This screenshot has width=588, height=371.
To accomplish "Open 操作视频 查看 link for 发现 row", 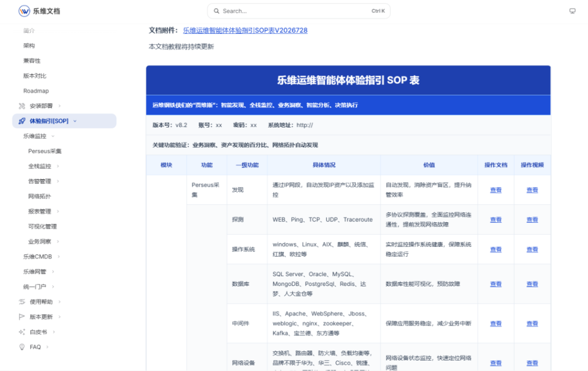I will [532, 190].
